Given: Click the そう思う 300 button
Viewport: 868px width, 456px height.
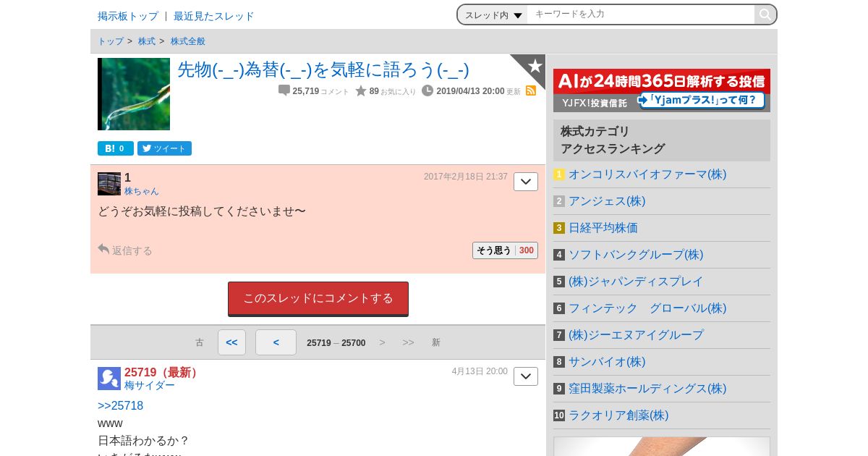Looking at the screenshot, I should pos(505,250).
